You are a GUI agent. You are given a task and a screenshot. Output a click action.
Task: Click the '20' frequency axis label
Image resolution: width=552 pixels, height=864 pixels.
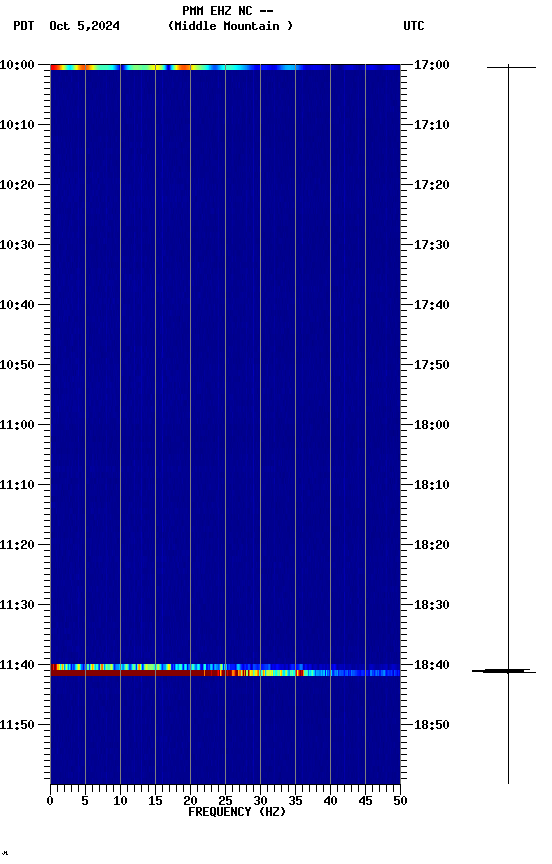point(190,801)
